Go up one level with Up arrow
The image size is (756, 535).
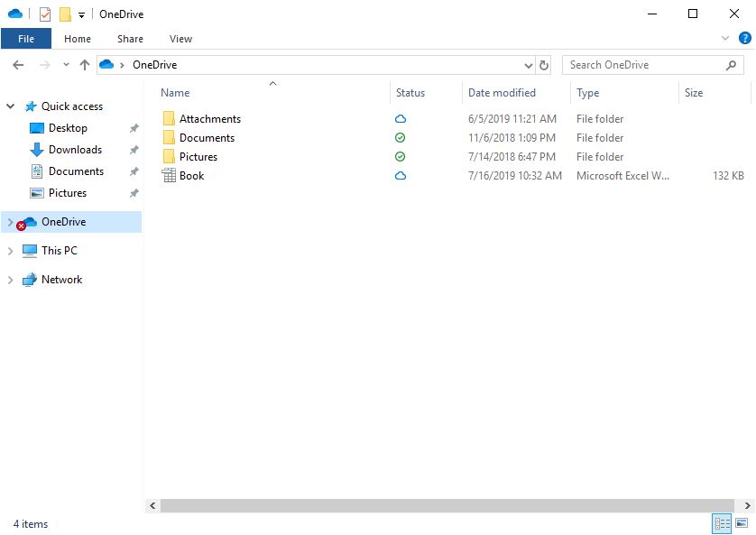click(x=85, y=65)
